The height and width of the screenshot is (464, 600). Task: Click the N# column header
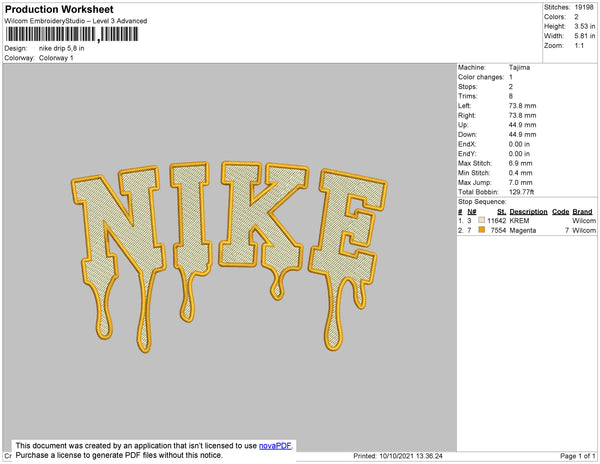[x=473, y=212]
